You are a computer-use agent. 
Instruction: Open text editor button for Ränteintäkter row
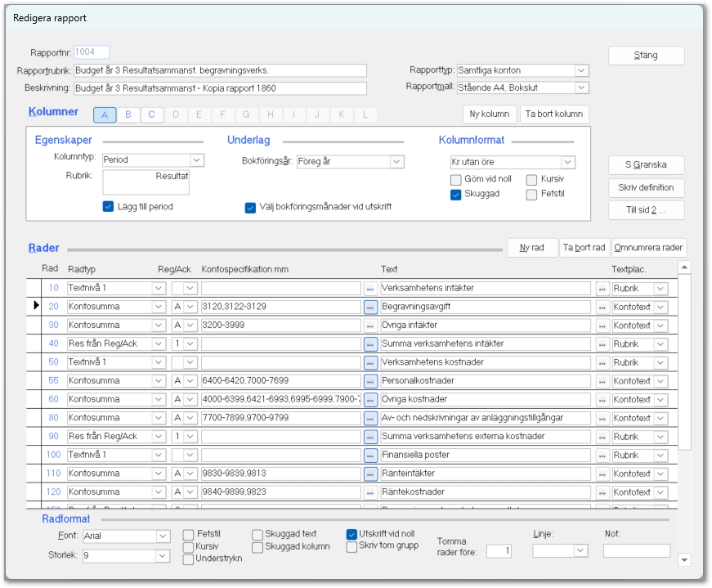click(602, 474)
